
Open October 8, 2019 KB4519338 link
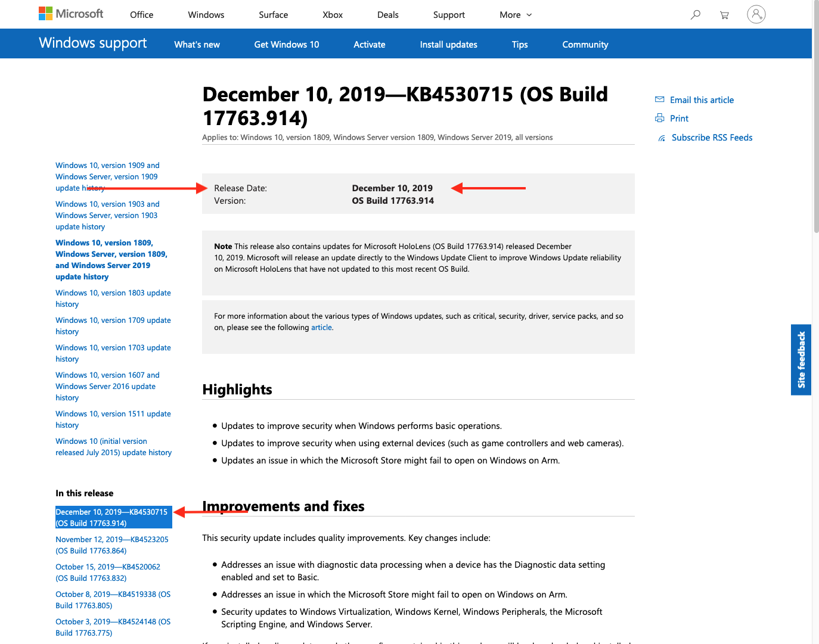pyautogui.click(x=113, y=600)
